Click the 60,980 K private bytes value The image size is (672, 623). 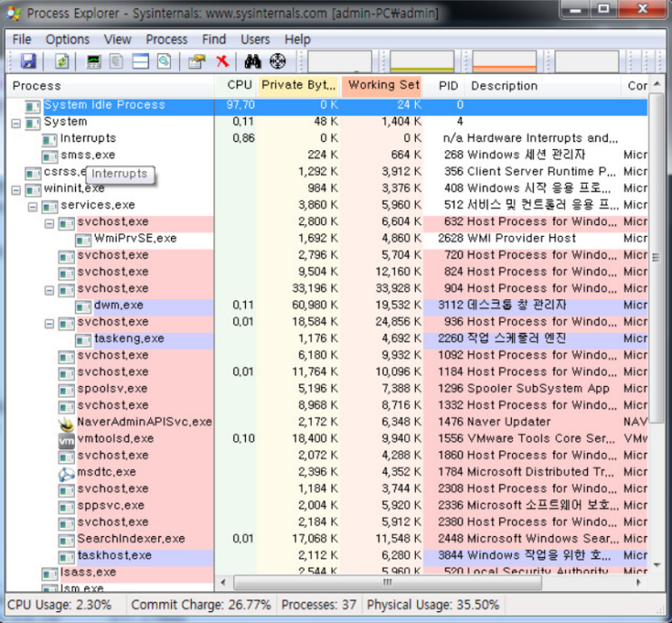click(x=315, y=305)
